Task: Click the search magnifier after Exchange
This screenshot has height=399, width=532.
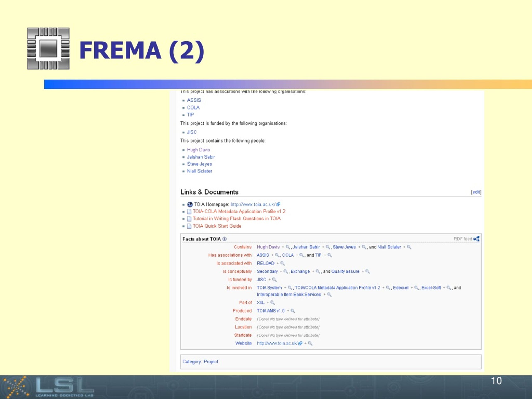Action: click(x=318, y=272)
